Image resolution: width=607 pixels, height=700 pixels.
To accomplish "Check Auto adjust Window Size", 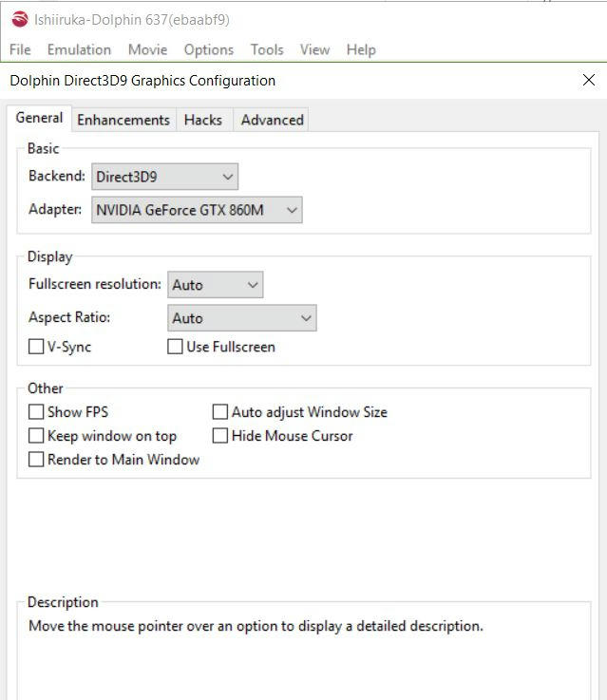I will point(220,412).
